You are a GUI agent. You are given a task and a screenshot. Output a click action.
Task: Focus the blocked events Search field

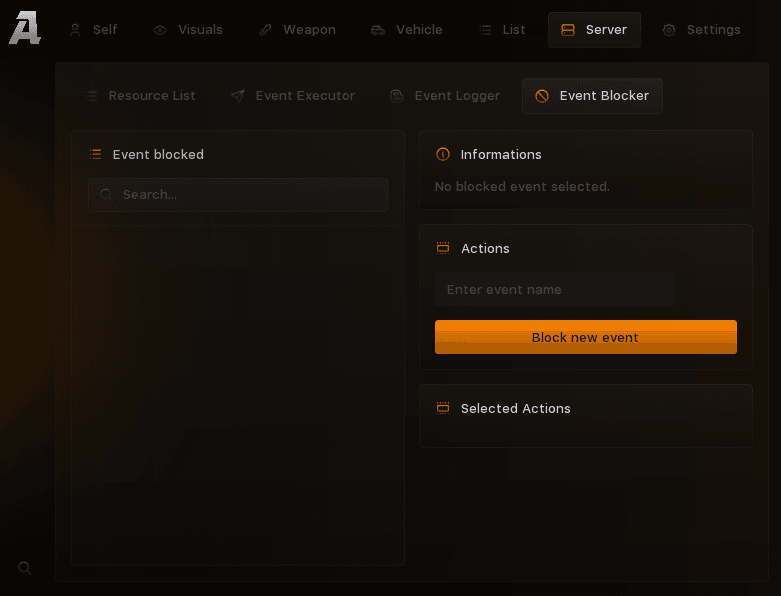[238, 195]
